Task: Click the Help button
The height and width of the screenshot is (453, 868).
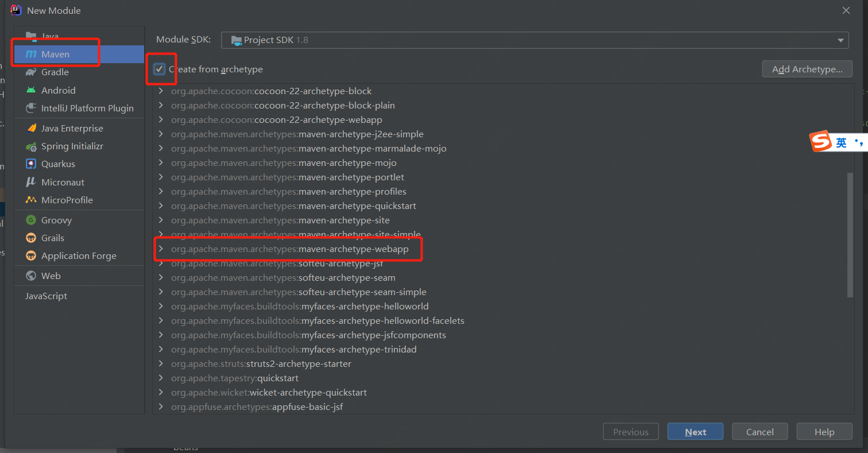Action: point(824,432)
